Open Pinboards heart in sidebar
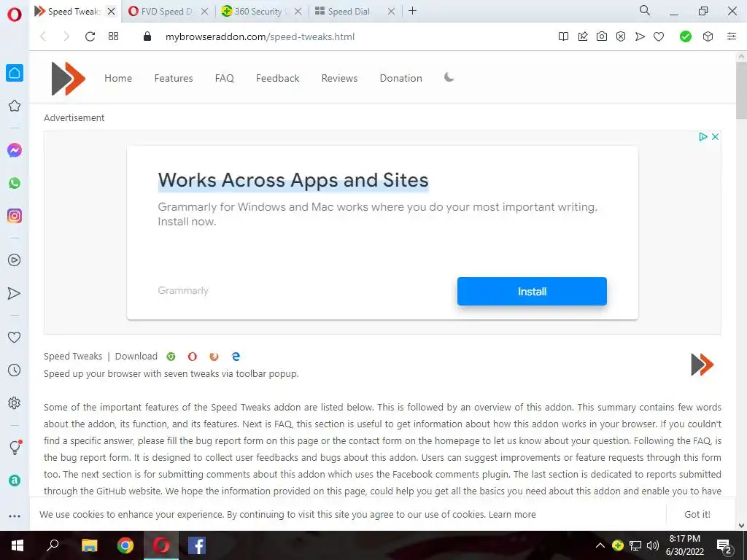The width and height of the screenshot is (747, 560). tap(15, 337)
